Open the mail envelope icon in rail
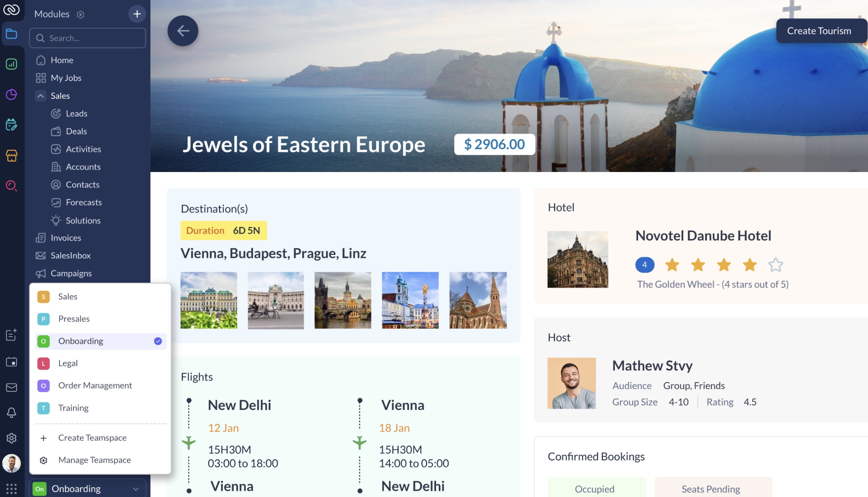 pyautogui.click(x=11, y=388)
